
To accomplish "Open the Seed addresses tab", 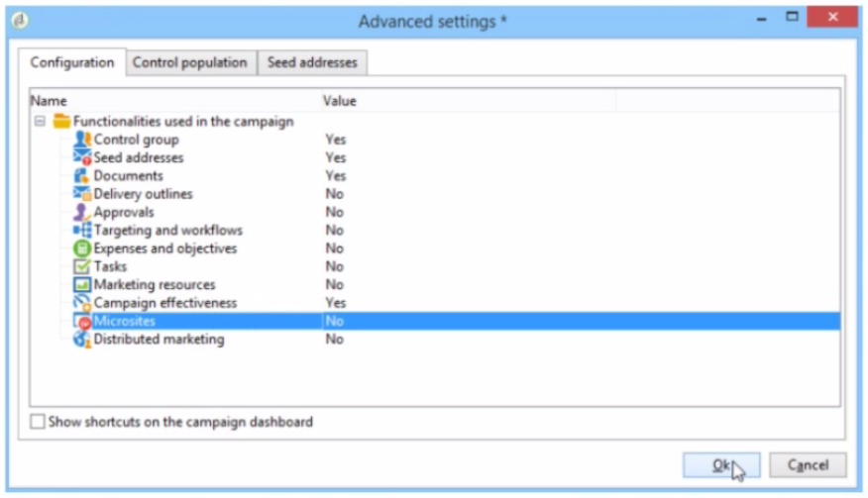I will tap(312, 62).
